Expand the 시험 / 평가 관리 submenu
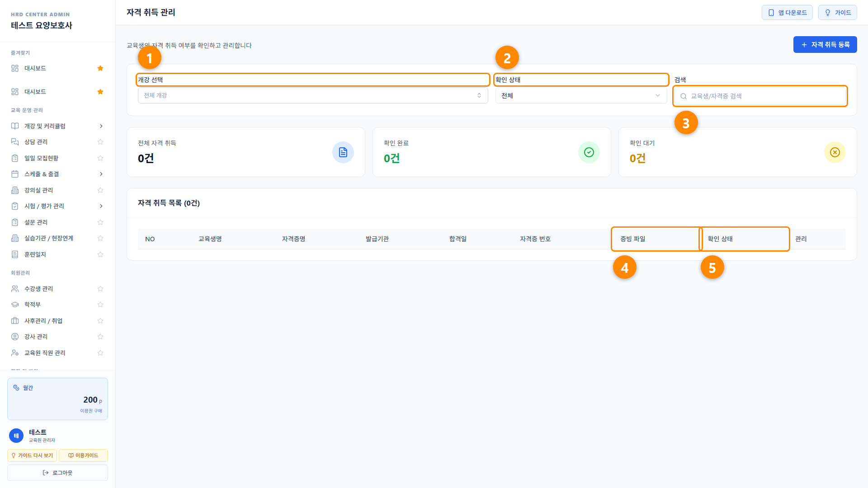The height and width of the screenshot is (488, 868). click(101, 206)
